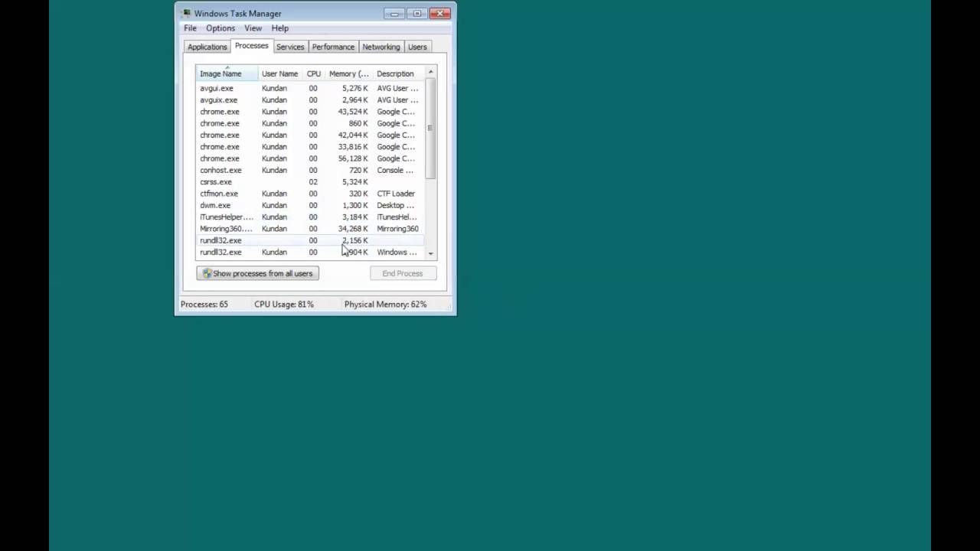Open the View menu
Viewport: 980px width, 551px height.
click(253, 28)
